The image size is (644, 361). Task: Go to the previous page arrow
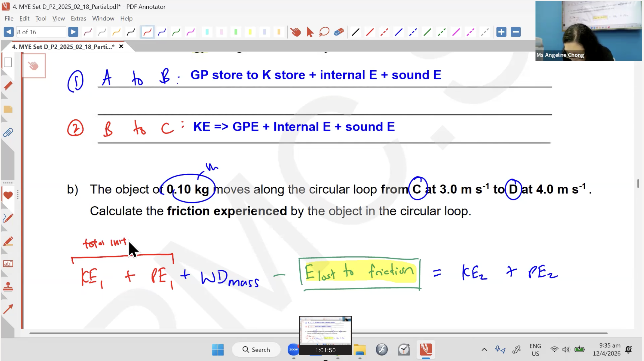(x=8, y=32)
